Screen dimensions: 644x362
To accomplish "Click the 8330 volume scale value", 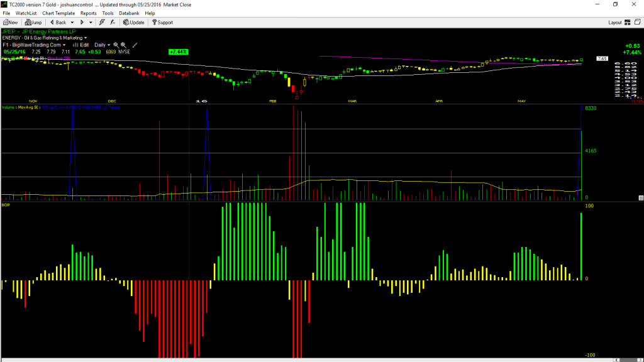I will [x=591, y=108].
